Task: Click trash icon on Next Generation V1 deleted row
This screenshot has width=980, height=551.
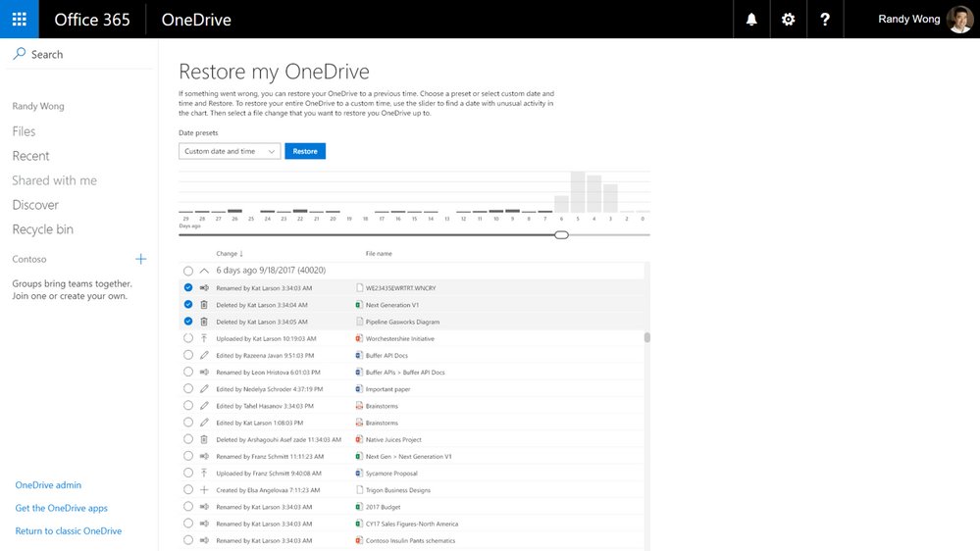Action: point(204,305)
